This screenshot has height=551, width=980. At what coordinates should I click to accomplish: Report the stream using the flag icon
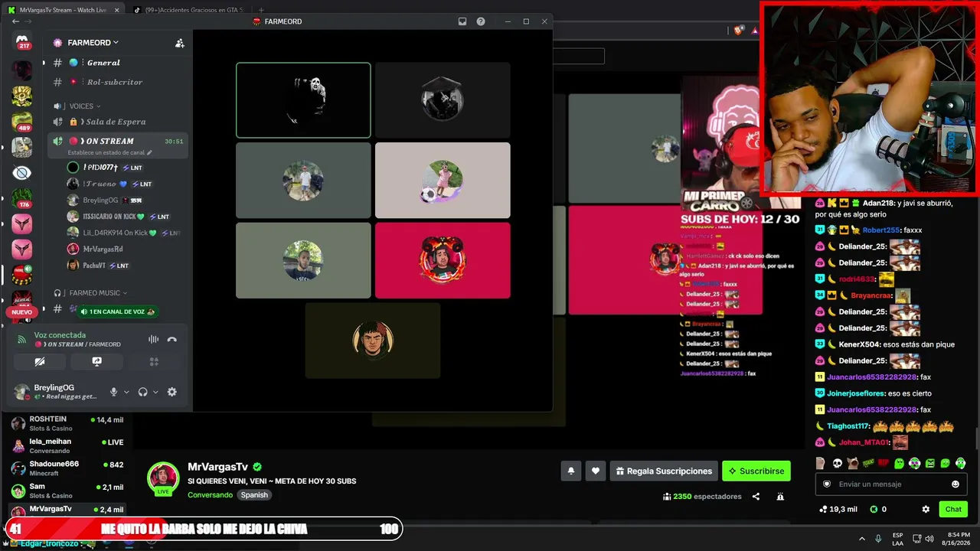[780, 497]
